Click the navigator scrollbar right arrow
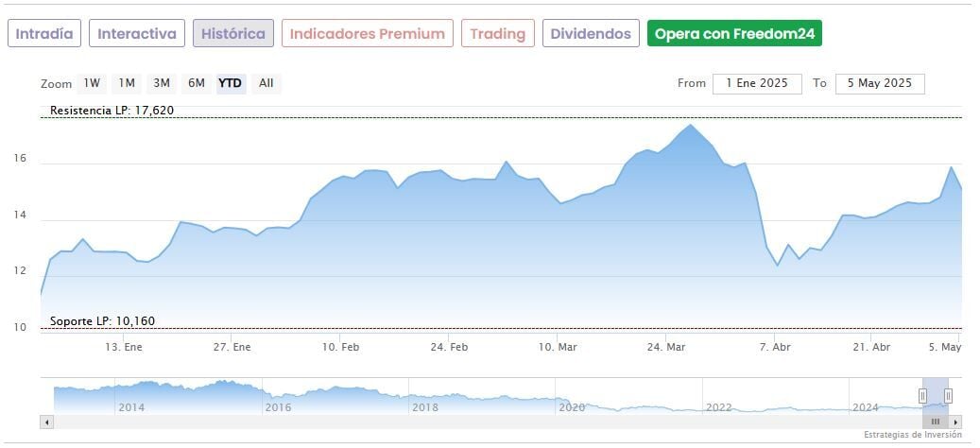The width and height of the screenshot is (980, 448). click(x=955, y=422)
